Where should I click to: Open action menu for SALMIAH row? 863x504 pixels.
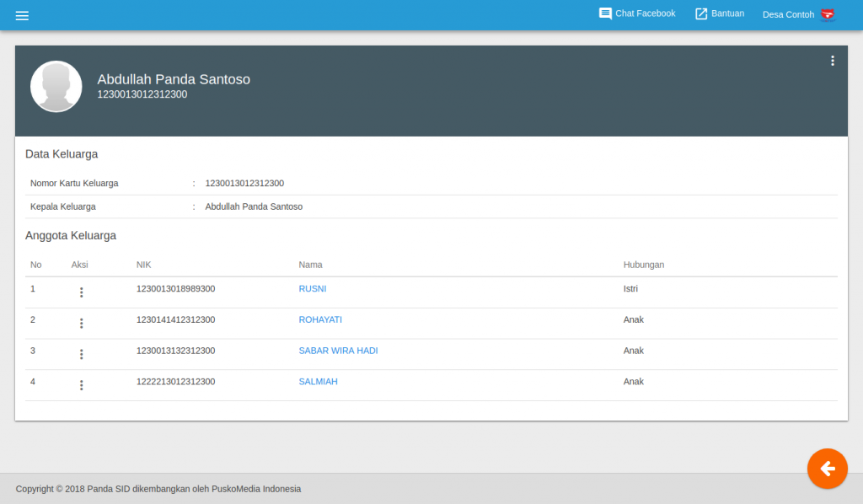tap(82, 385)
